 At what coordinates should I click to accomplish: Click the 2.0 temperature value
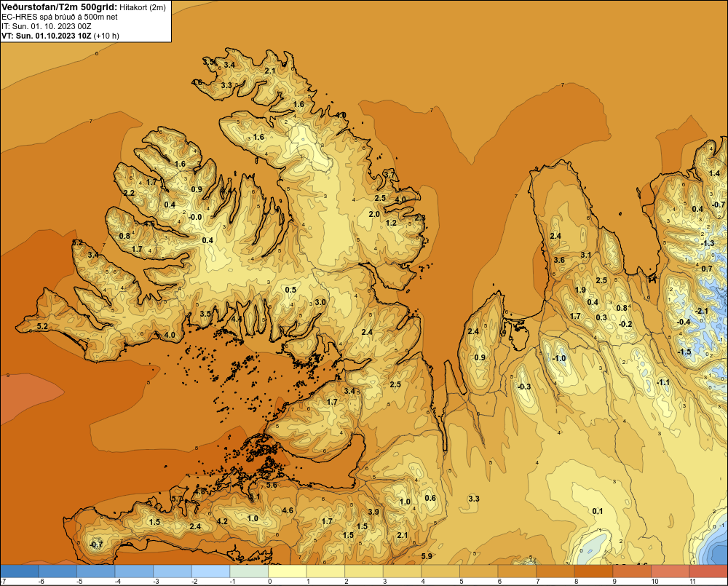[374, 214]
